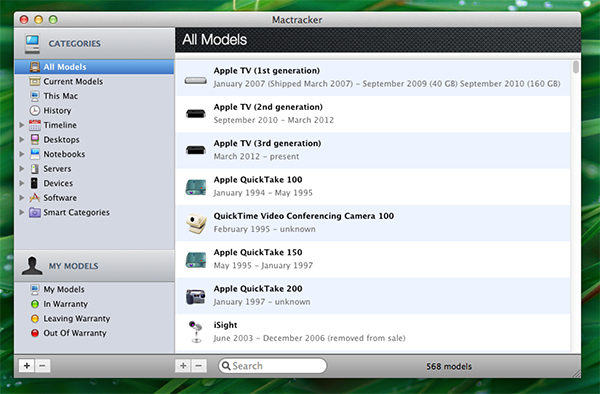Click the green In Warranty indicator
Image resolution: width=600 pixels, height=394 pixels.
(35, 304)
